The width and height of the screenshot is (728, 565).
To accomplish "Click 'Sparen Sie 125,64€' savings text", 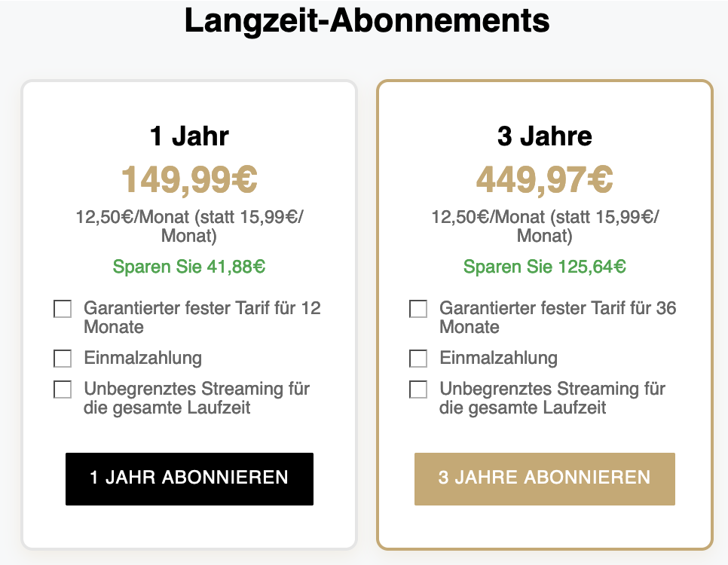I will (x=544, y=267).
